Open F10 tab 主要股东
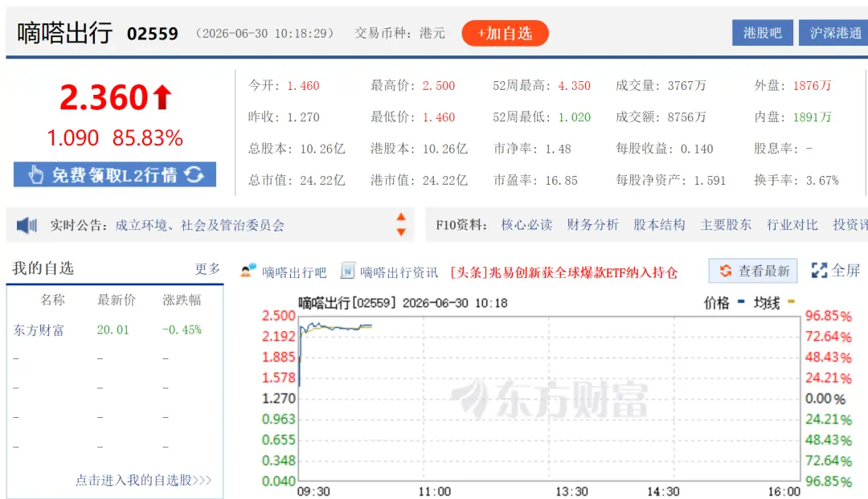868x499 pixels. pos(726,225)
